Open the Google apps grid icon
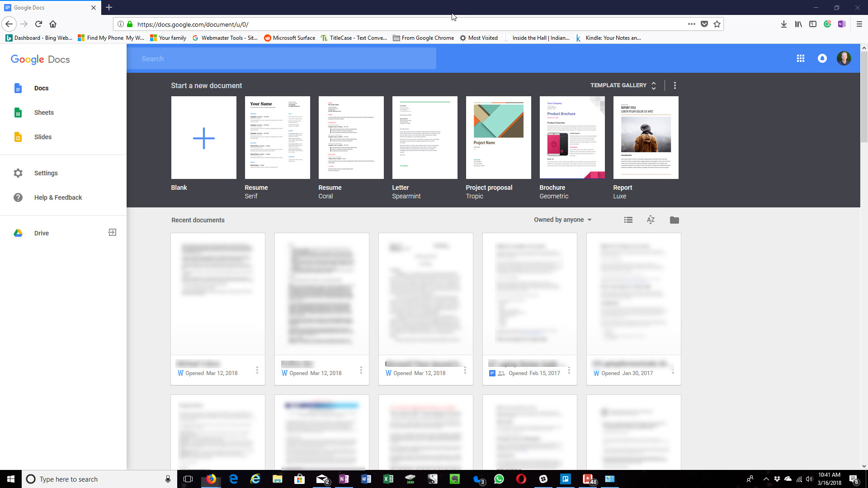 pyautogui.click(x=801, y=58)
